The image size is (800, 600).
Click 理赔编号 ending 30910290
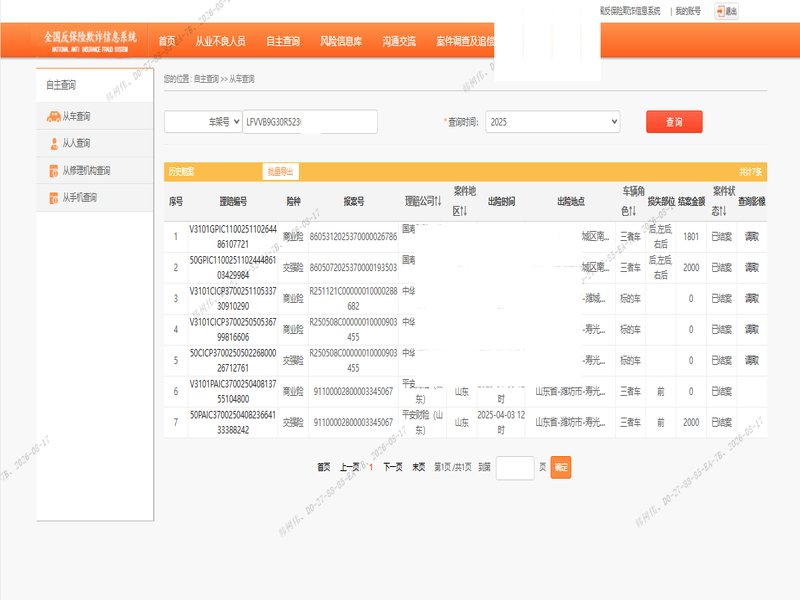click(x=233, y=299)
